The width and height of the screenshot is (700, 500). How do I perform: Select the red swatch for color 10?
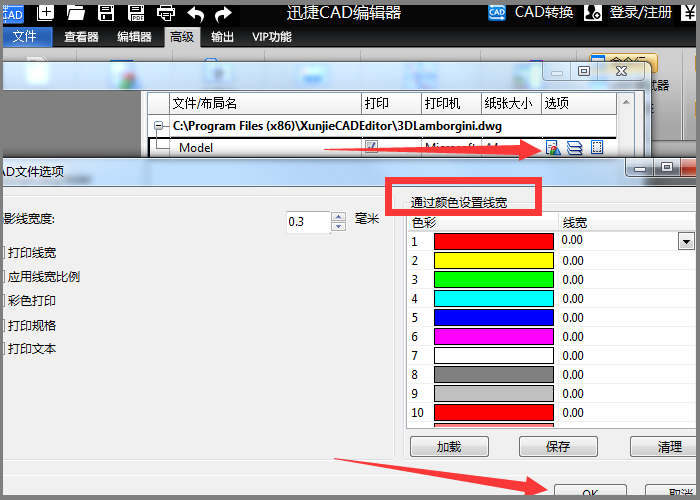[x=494, y=412]
